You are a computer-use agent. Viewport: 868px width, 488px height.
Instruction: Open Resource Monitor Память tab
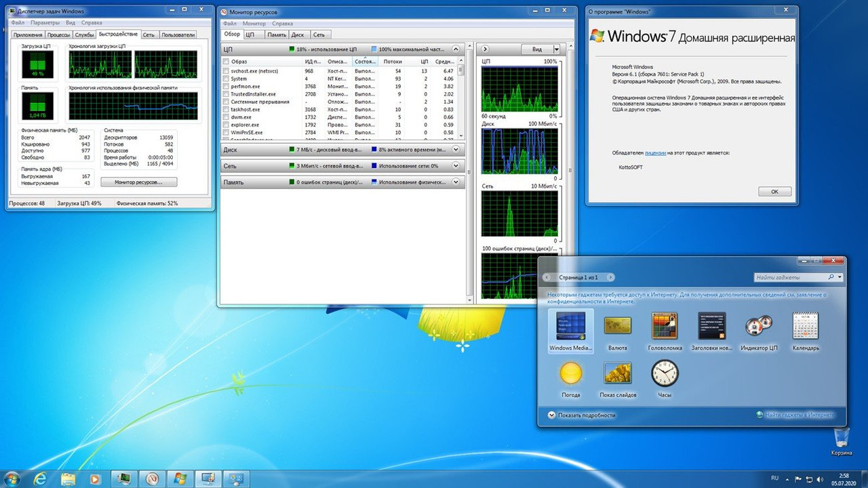pyautogui.click(x=276, y=35)
